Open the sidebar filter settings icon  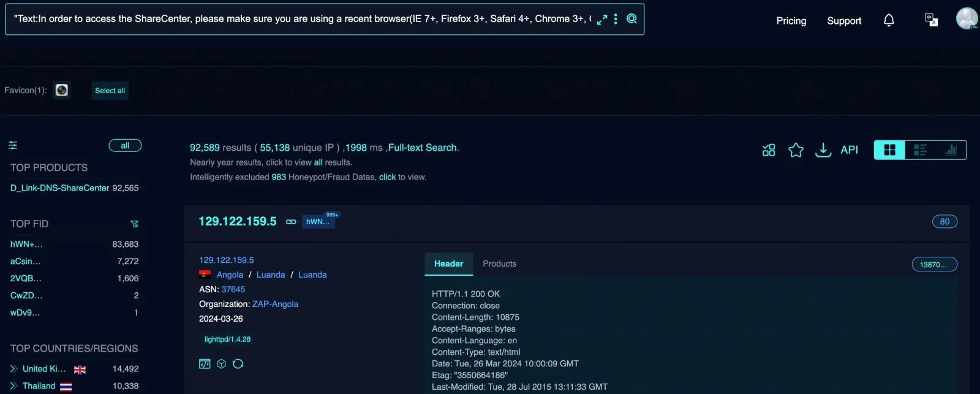[13, 145]
